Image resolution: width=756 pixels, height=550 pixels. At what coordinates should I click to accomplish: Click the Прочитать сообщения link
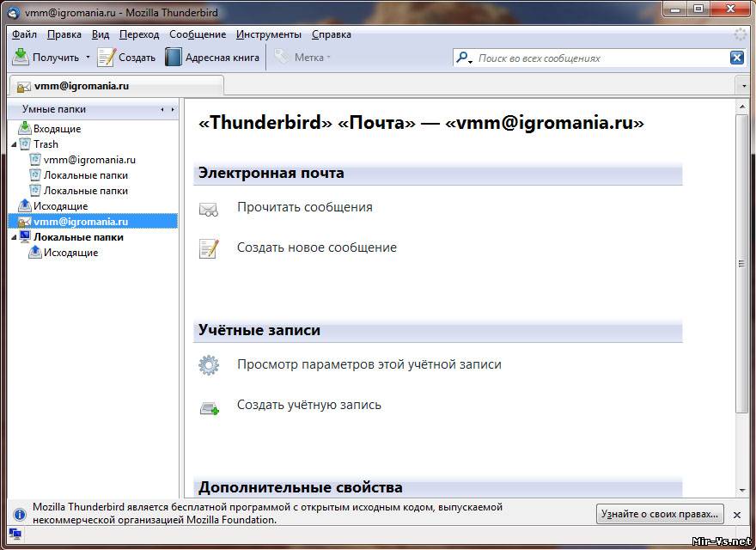point(305,207)
